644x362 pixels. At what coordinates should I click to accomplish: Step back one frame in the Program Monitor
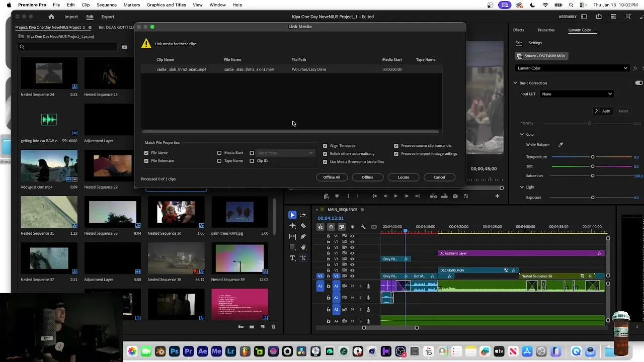pos(385,196)
